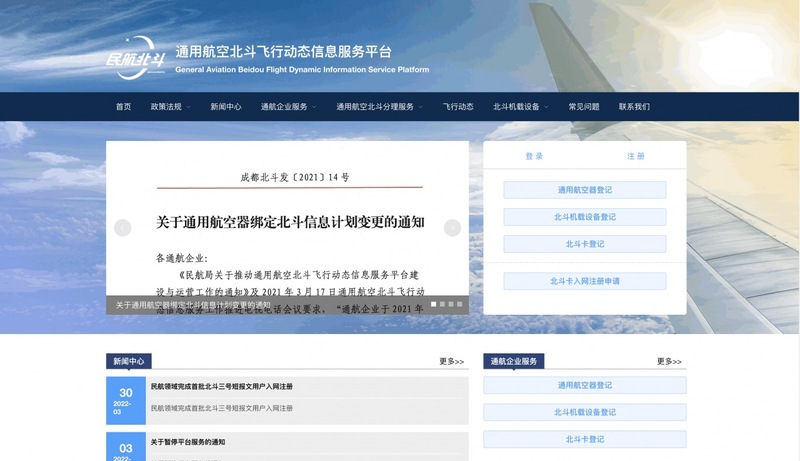The width and height of the screenshot is (800, 461).
Task: Select the fourth carousel indicator dot
Action: pos(460,304)
